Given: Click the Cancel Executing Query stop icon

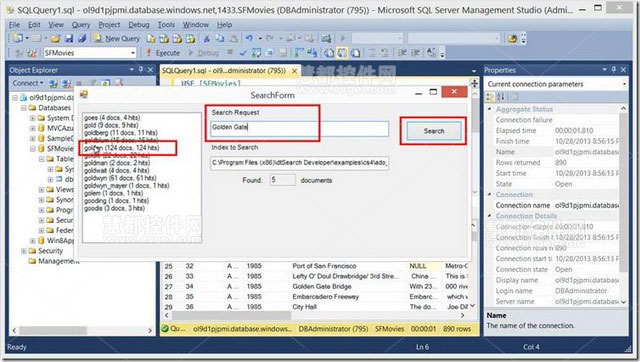Looking at the screenshot, I should 230,53.
